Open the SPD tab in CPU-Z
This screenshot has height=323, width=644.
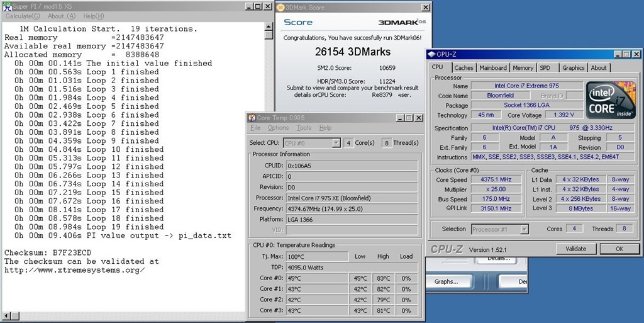[x=545, y=68]
